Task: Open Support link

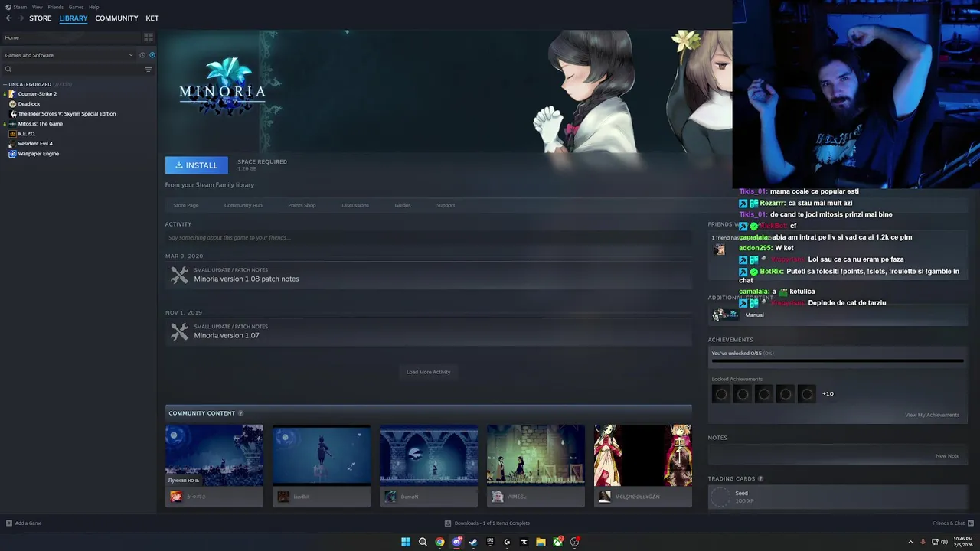Action: click(446, 205)
